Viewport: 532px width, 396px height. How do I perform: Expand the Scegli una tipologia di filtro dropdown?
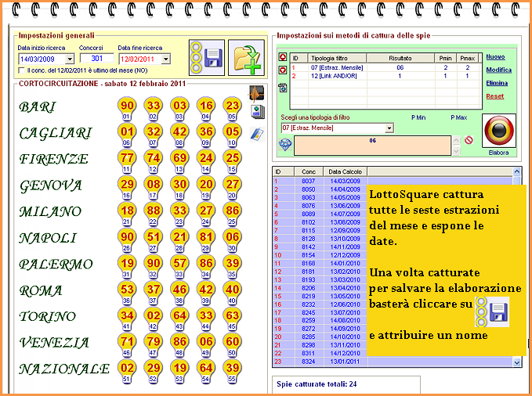pos(389,128)
